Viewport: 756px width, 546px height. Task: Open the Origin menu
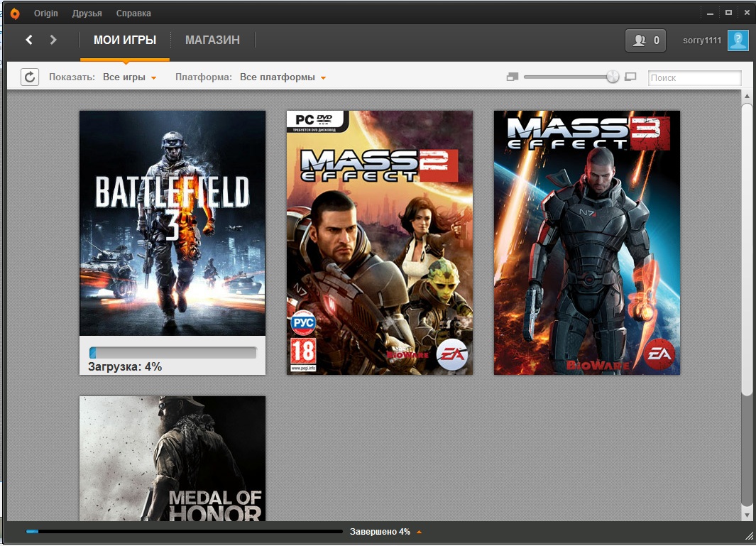point(46,13)
